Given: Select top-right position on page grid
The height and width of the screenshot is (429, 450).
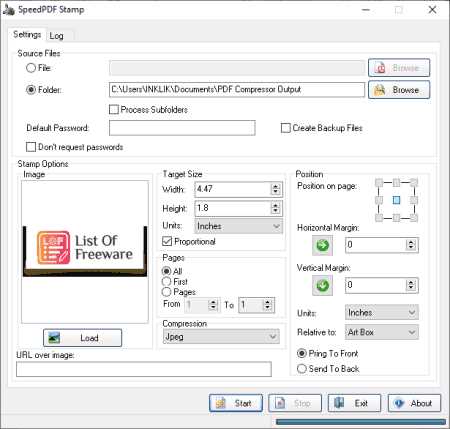Looking at the screenshot, I should (x=414, y=182).
